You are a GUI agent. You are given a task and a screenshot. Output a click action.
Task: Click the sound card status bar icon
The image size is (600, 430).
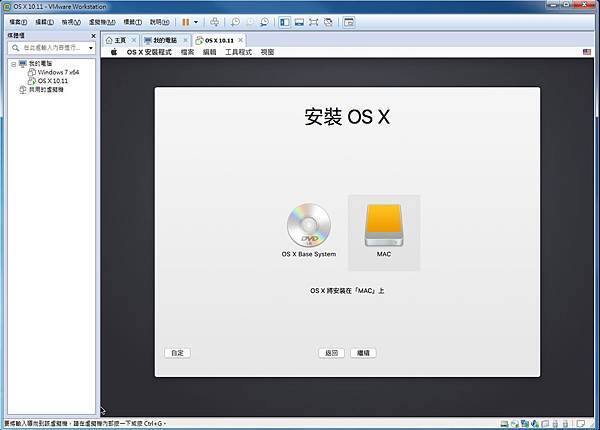coord(545,424)
